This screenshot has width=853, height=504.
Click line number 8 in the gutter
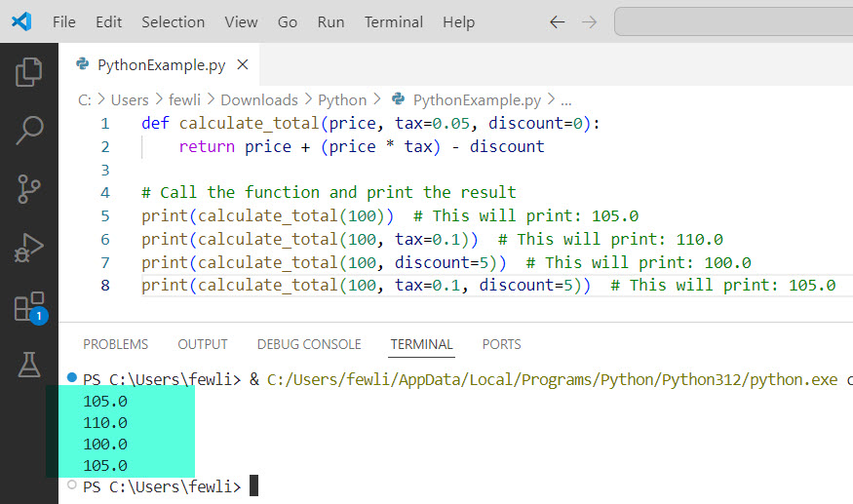click(x=105, y=286)
